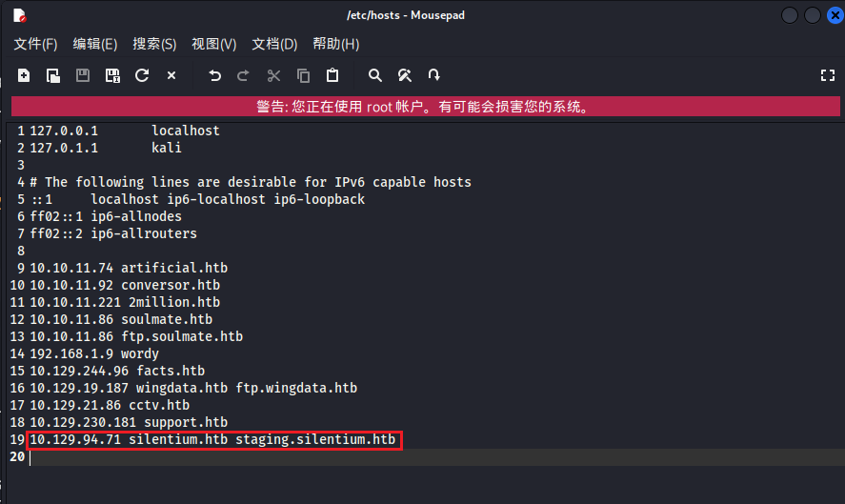Click the open file toolbar icon
845x504 pixels.
[x=53, y=75]
